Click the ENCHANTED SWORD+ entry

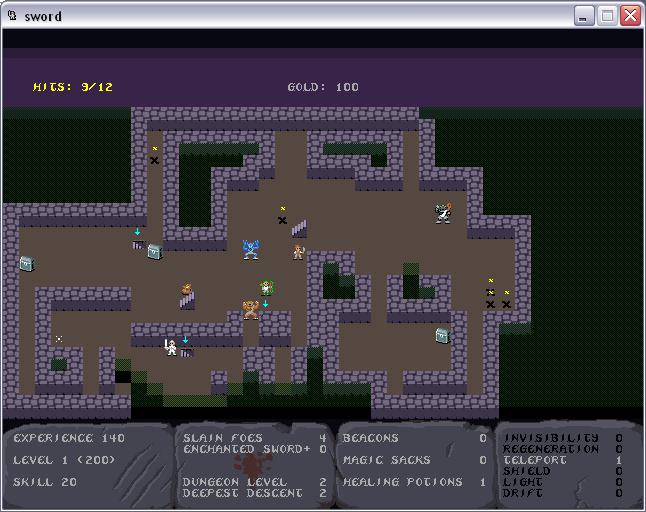pyautogui.click(x=254, y=449)
